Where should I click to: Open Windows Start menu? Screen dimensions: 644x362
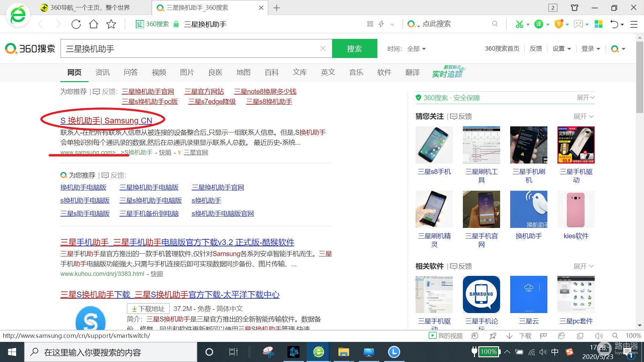coord(12,352)
